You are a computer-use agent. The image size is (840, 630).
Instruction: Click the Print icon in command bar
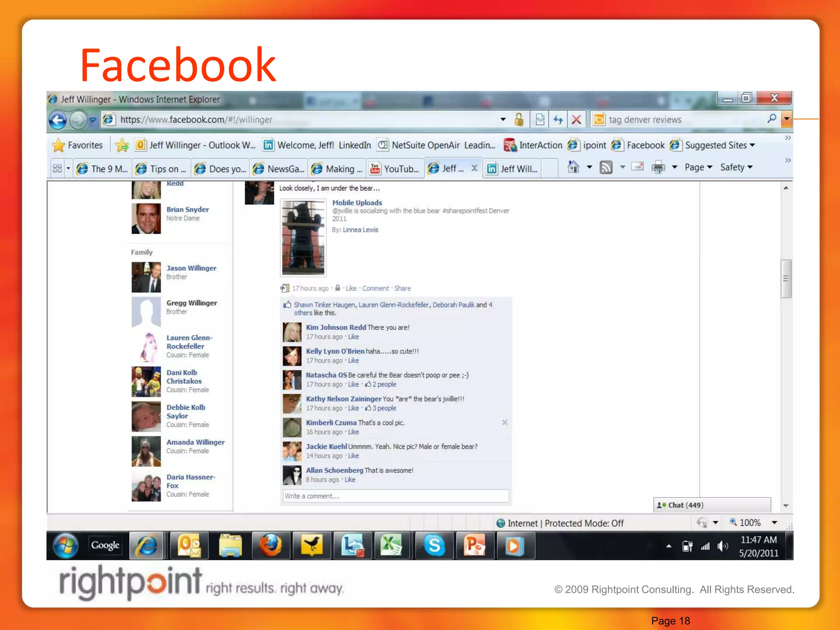(x=658, y=167)
